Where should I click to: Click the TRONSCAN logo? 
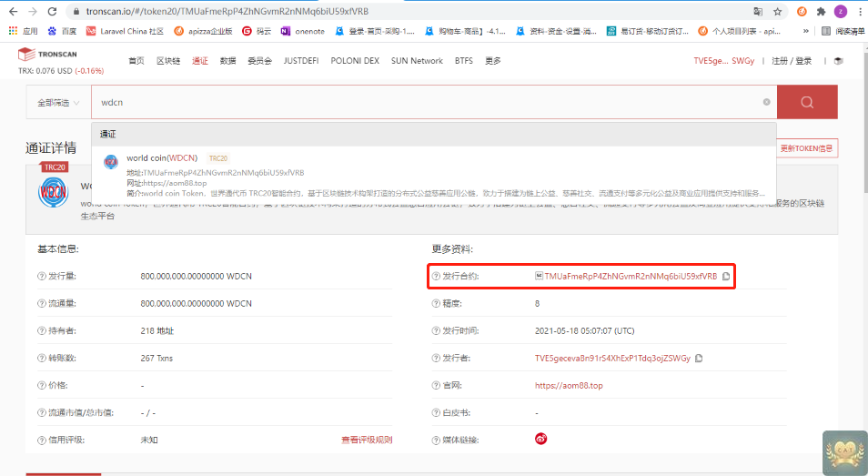[47, 55]
